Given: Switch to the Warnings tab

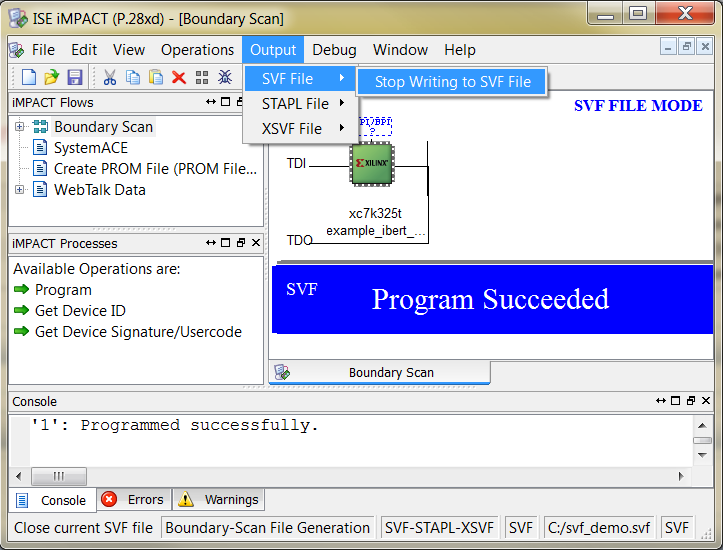Looking at the screenshot, I should point(220,500).
